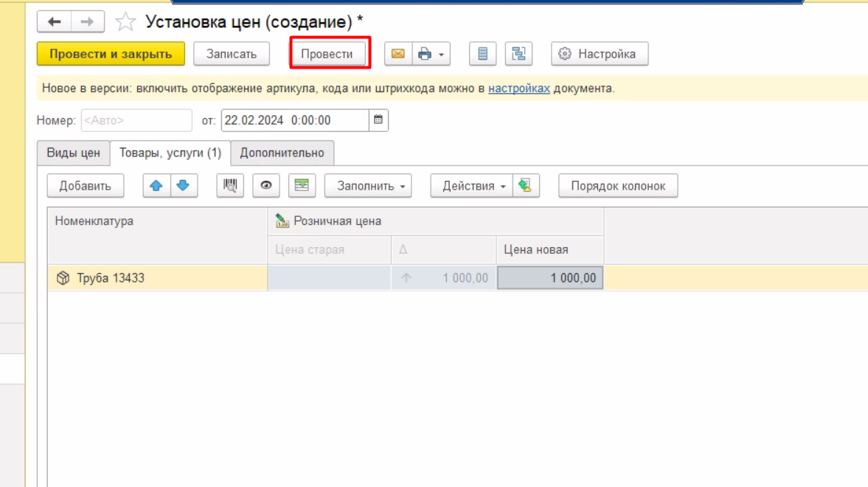Open the document movements report icon
The height and width of the screenshot is (487, 868).
click(482, 54)
